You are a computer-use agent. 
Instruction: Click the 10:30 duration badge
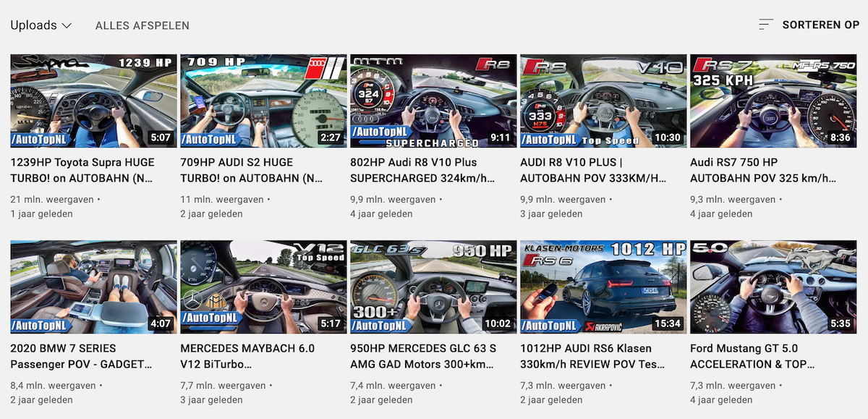(668, 137)
